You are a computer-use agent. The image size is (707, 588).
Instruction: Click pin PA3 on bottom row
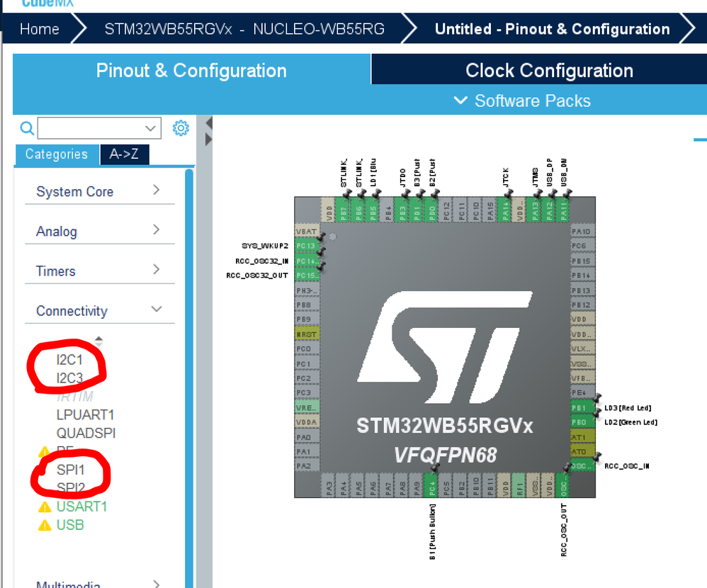point(329,486)
